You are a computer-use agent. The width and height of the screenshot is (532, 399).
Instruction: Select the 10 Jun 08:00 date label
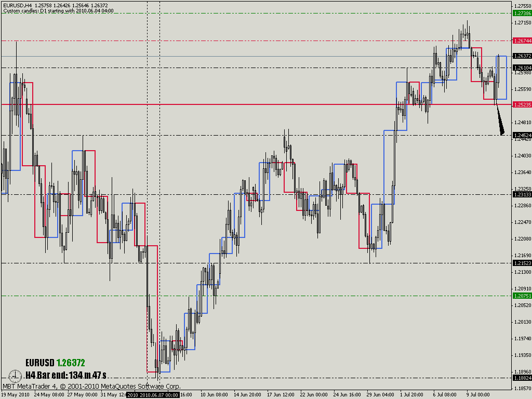click(214, 395)
